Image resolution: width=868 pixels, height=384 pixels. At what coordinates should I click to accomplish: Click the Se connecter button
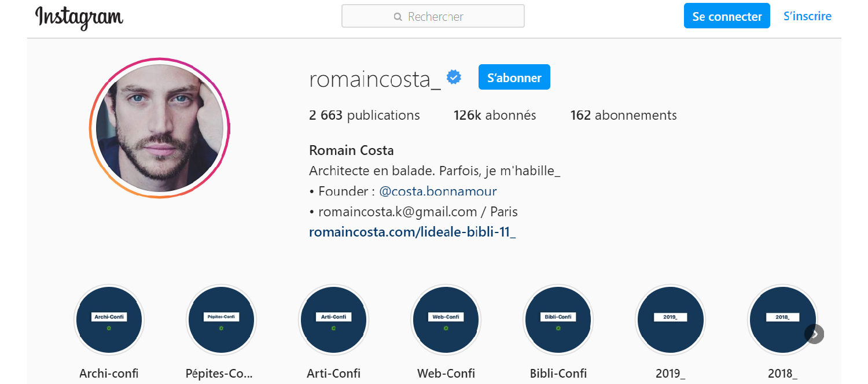point(727,16)
